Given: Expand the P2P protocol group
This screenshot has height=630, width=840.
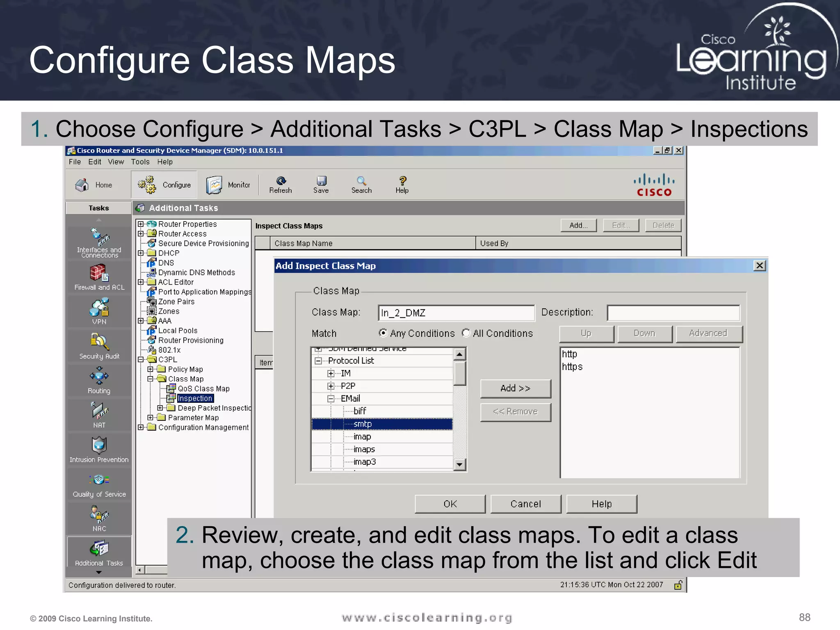Looking at the screenshot, I should [331, 386].
